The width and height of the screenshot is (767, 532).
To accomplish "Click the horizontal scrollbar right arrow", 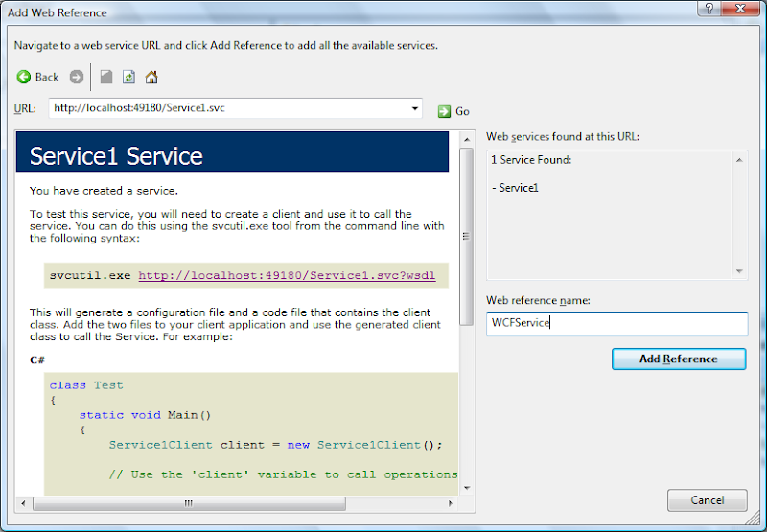I will coord(453,502).
